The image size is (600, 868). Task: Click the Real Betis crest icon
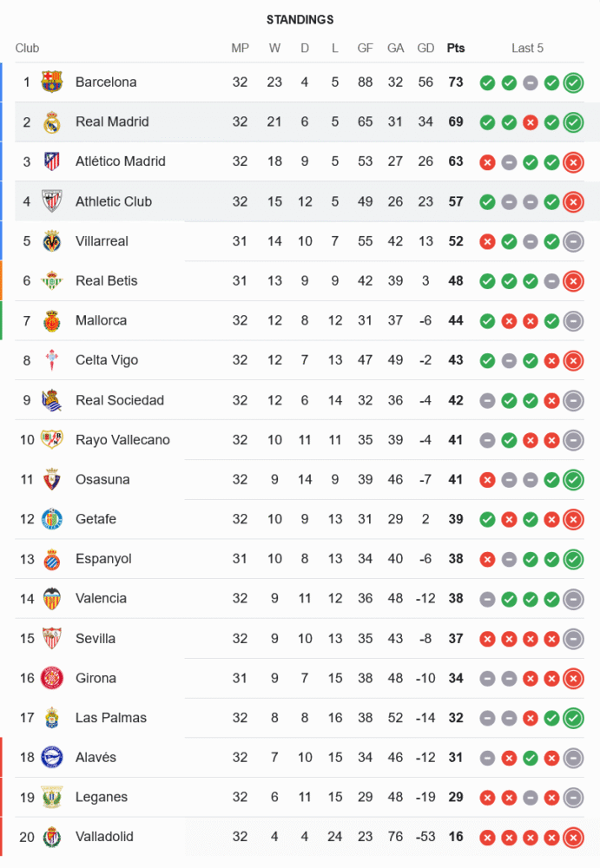52,281
